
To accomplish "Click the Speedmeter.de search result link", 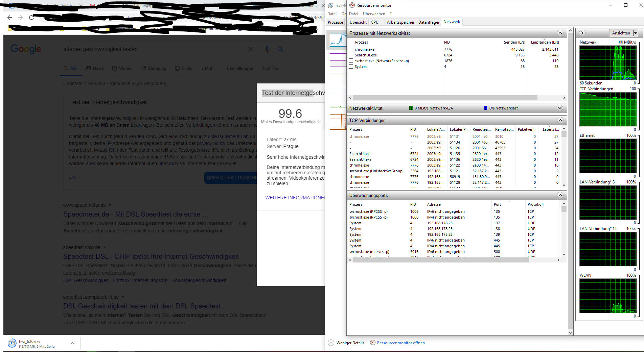I will [135, 215].
